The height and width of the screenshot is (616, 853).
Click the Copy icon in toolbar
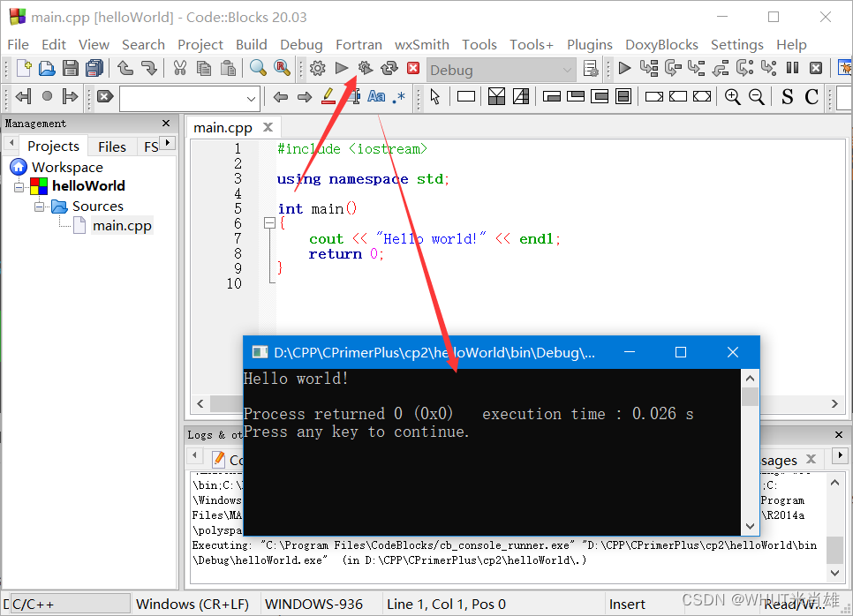point(204,69)
